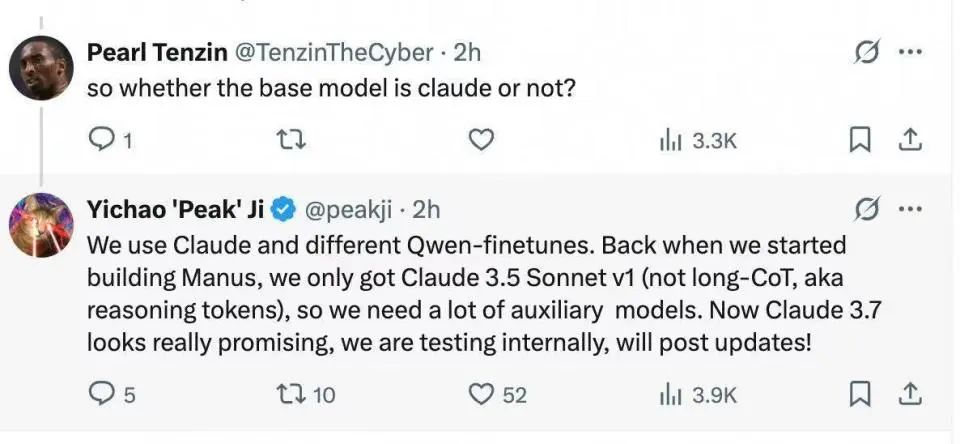Like Yichao 'Peak' Ji's tweet
Image resolution: width=960 pixels, height=444 pixels.
click(x=482, y=395)
